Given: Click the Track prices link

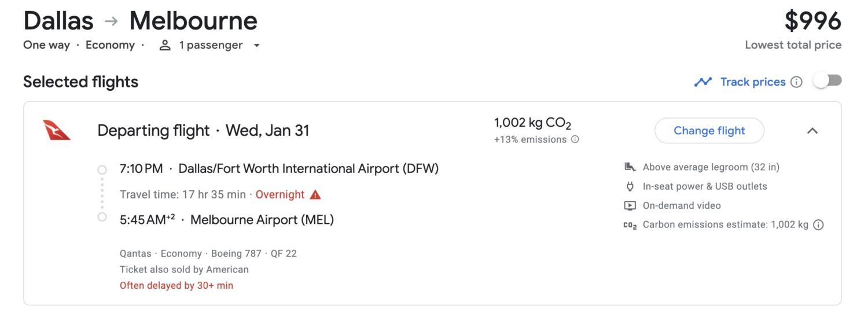Looking at the screenshot, I should [x=752, y=82].
